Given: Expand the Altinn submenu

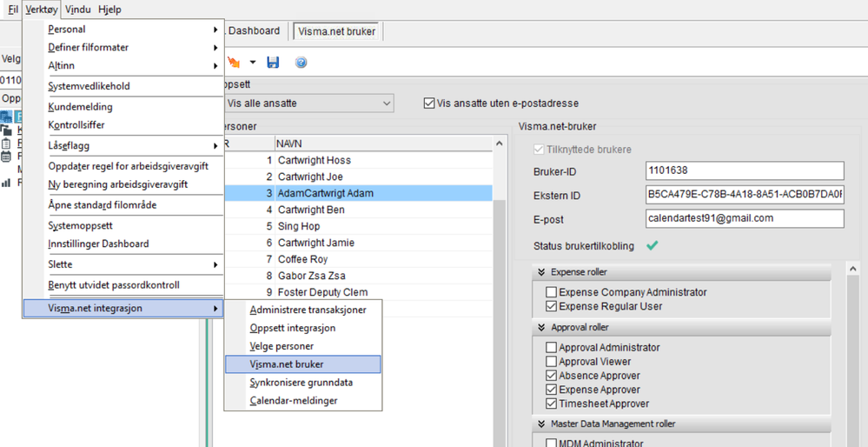Looking at the screenshot, I should (123, 65).
